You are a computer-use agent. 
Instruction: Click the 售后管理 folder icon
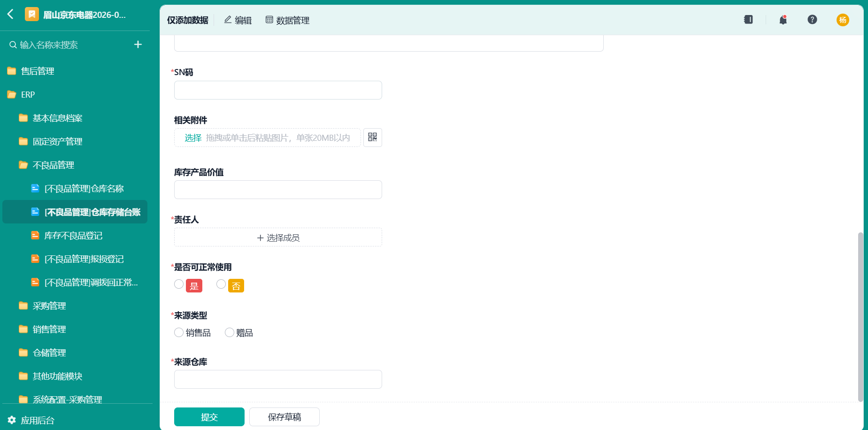pyautogui.click(x=12, y=71)
